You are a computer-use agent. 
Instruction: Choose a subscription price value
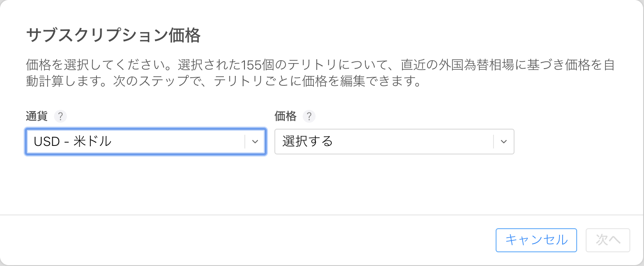[394, 142]
